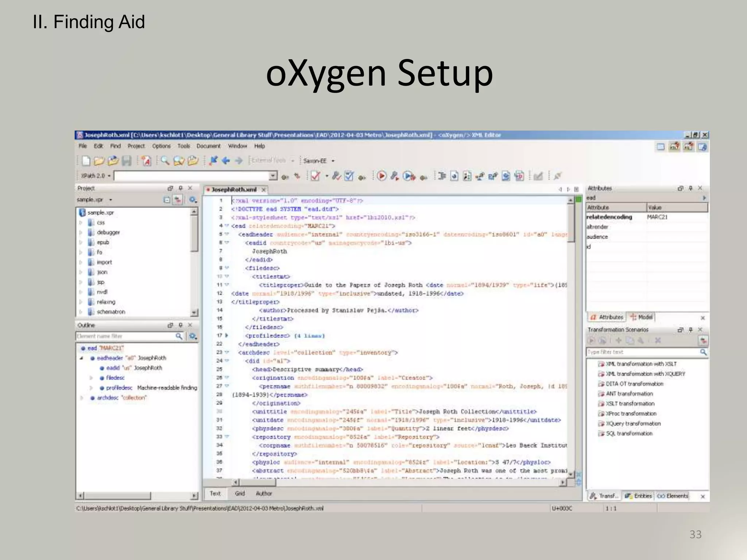The image size is (747, 560).
Task: Pin the Attributes panel
Action: (x=690, y=188)
